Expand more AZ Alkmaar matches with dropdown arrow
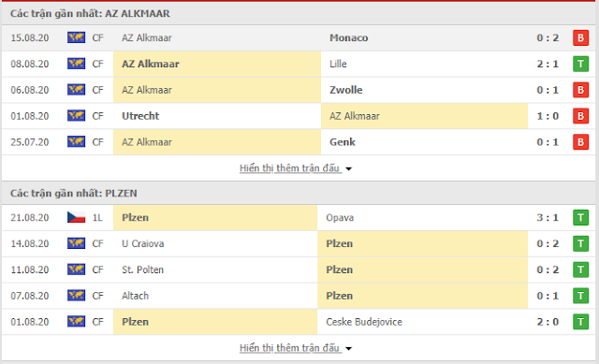 point(348,168)
